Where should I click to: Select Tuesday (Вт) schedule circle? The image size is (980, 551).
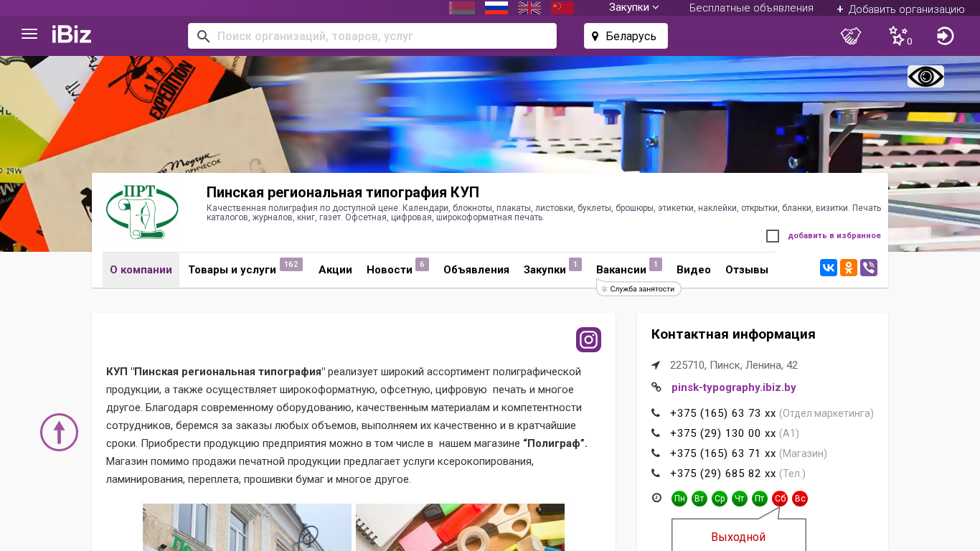699,499
